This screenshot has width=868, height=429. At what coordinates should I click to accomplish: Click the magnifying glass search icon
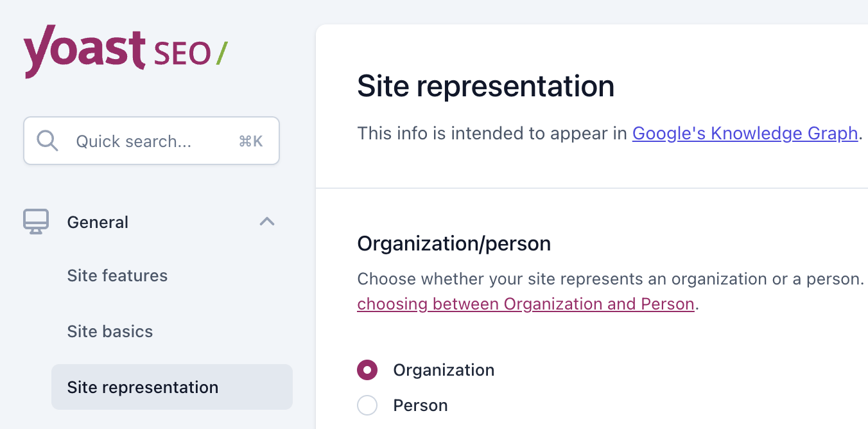coord(48,141)
